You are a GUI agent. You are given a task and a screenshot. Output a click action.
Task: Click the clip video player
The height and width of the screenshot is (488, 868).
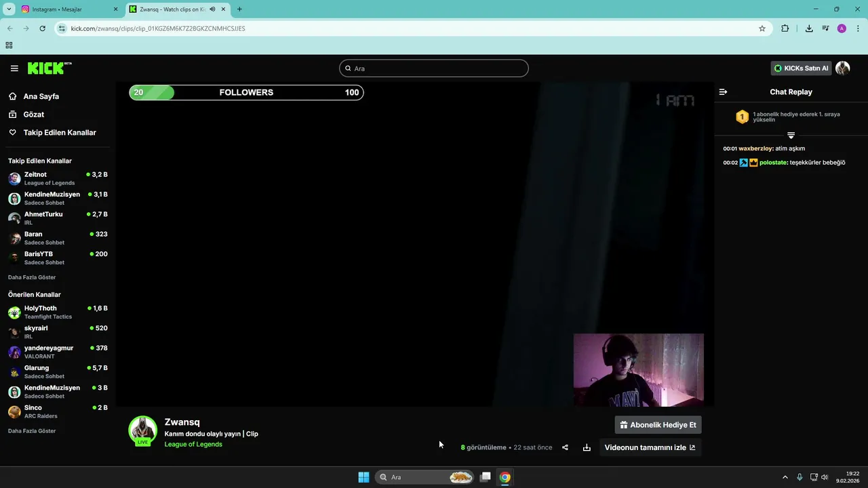(414, 245)
